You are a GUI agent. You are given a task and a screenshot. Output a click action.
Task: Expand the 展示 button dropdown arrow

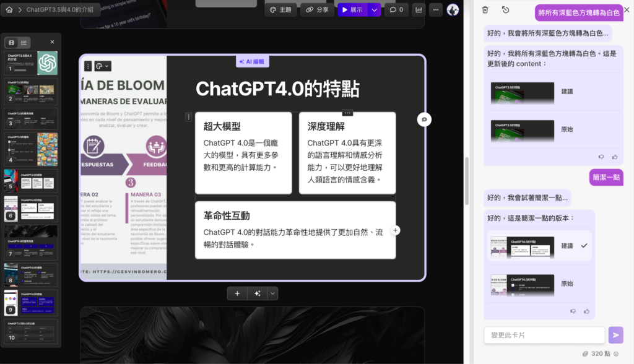click(x=374, y=9)
